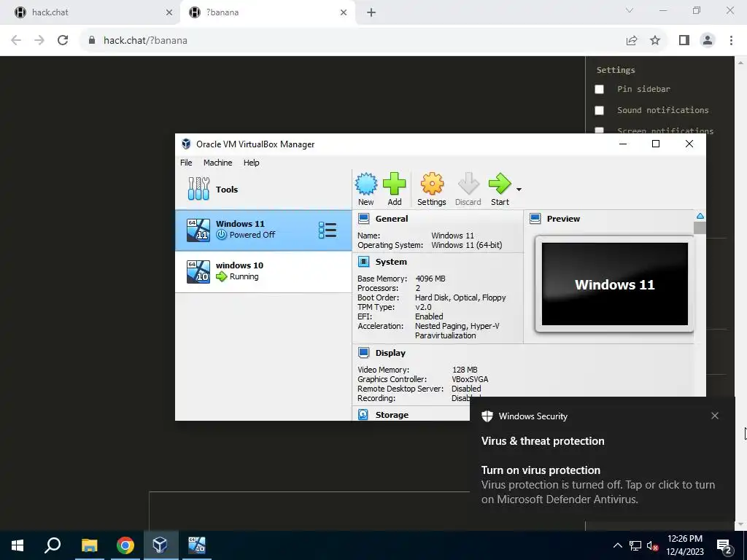Open the Windows 11 machine tools menu icon

[x=328, y=230]
